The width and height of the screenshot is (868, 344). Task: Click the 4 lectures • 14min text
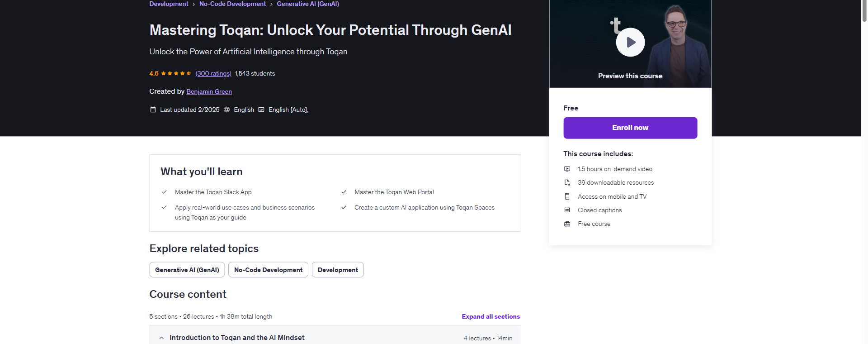coord(488,338)
